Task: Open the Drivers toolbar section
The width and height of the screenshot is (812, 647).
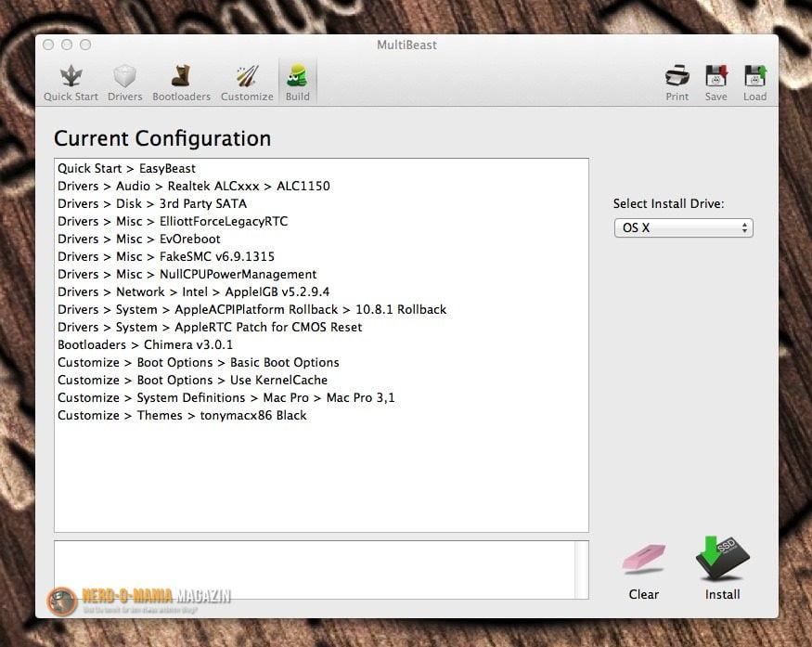Action: [124, 83]
